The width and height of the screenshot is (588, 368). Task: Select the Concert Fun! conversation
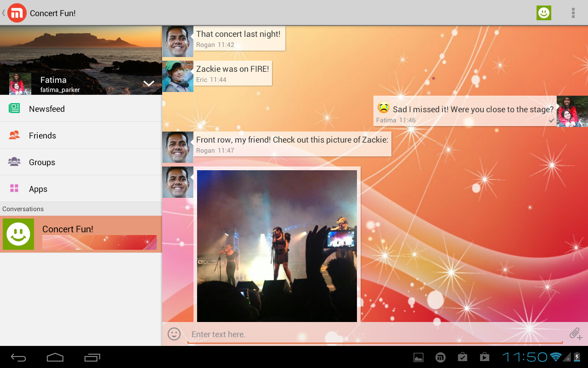point(81,234)
